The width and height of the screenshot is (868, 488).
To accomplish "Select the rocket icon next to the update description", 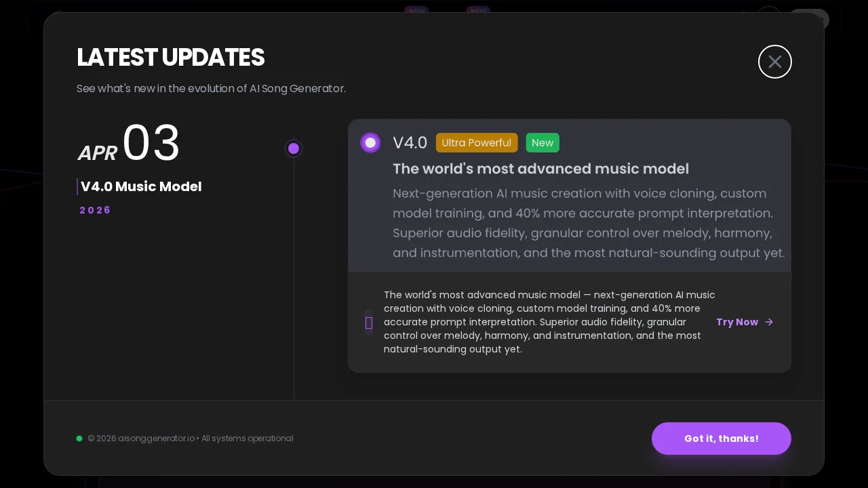I will 369,323.
